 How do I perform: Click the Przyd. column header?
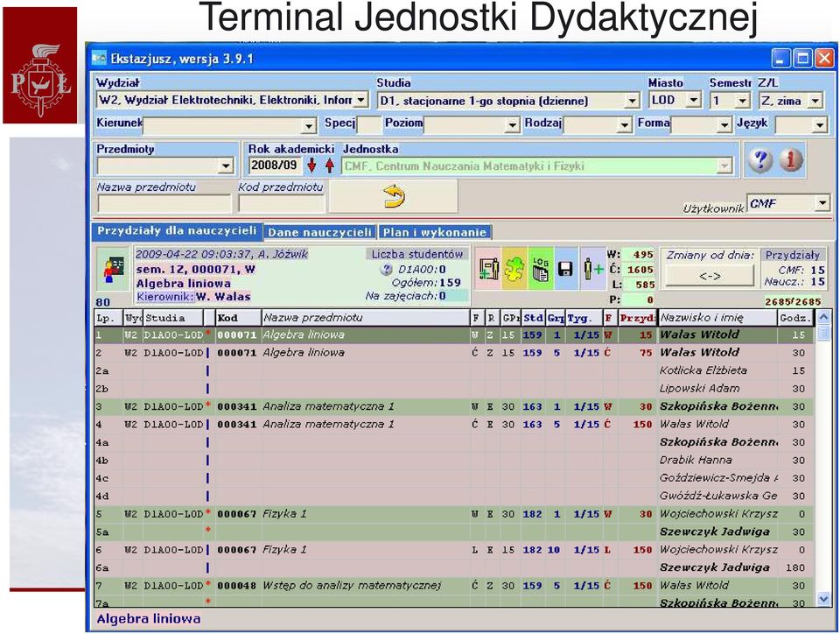(x=638, y=318)
